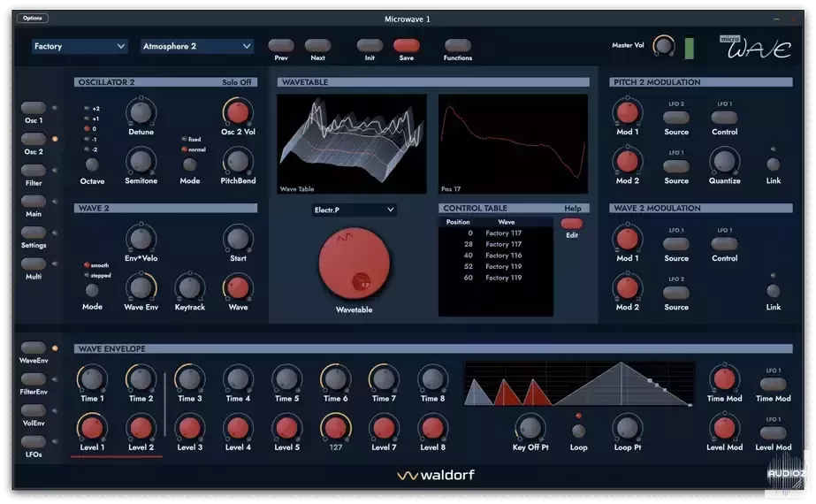This screenshot has width=816, height=504.
Task: Select the LFOs page button
Action: 34,441
